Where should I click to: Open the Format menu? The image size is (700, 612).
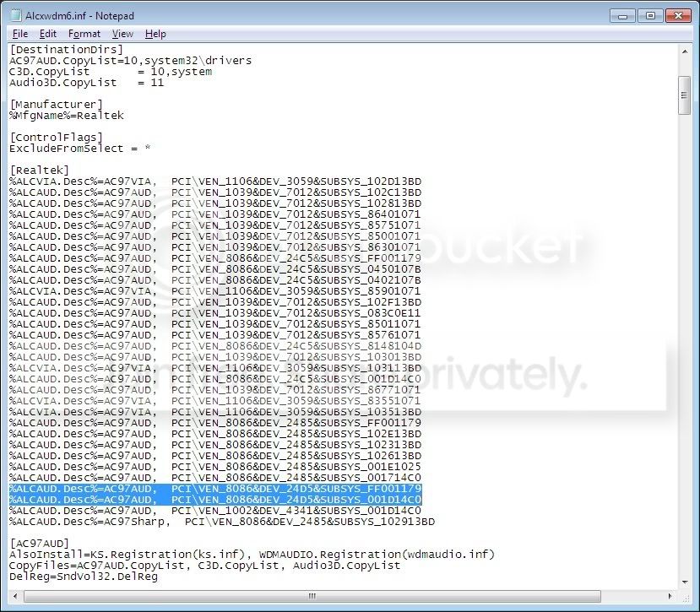click(x=84, y=34)
